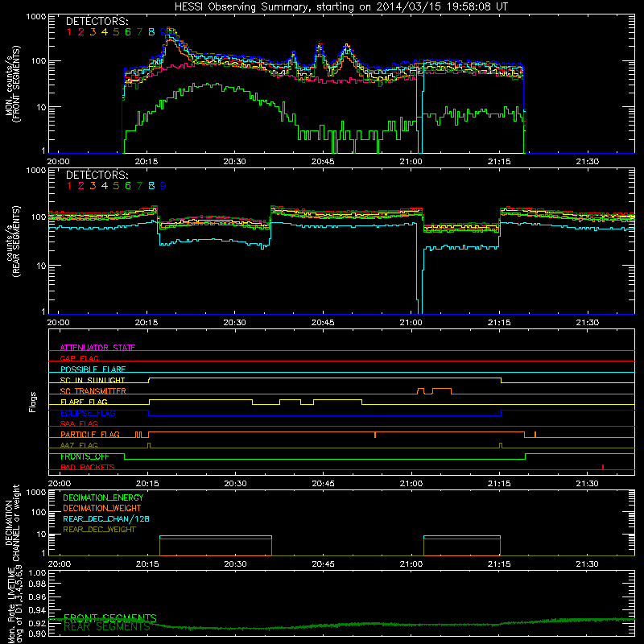Click the ECLIPSE_FLAG label
The height and width of the screenshot is (644, 644).
(88, 413)
